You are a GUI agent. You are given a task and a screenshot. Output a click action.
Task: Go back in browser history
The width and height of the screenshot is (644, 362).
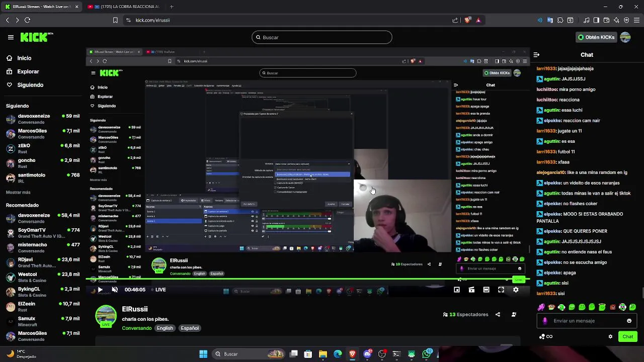(7, 20)
